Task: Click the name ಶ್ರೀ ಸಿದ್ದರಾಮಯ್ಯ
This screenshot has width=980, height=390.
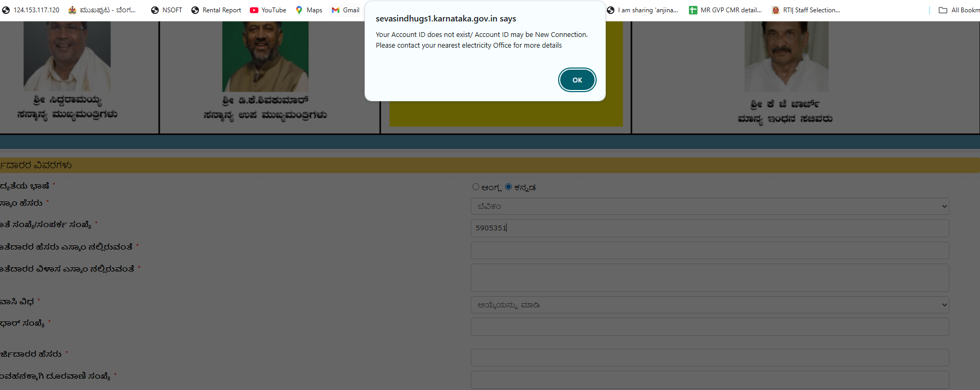Action: tap(68, 100)
